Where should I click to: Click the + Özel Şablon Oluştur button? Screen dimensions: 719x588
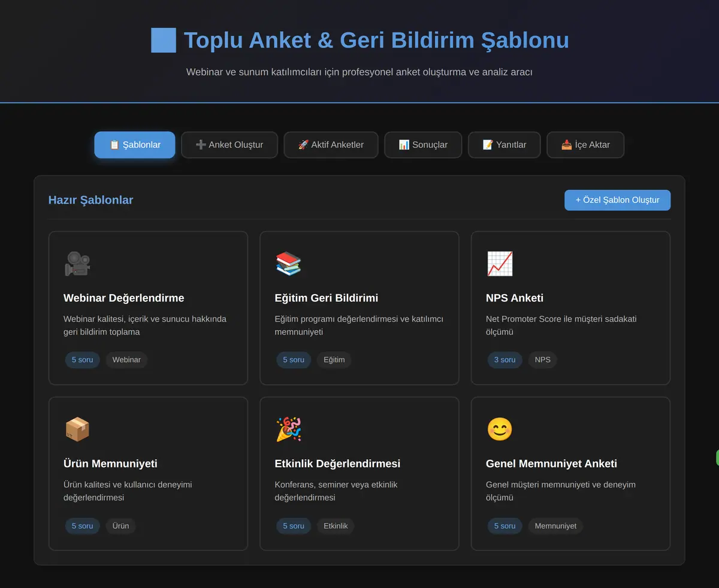(x=617, y=200)
